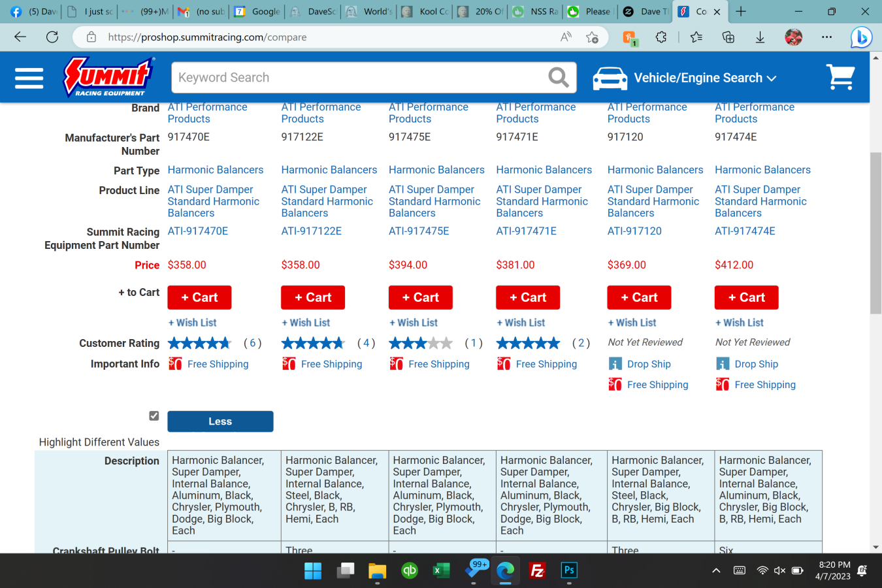Add ATI-917122E to Wish List
This screenshot has height=588, width=882.
(306, 323)
